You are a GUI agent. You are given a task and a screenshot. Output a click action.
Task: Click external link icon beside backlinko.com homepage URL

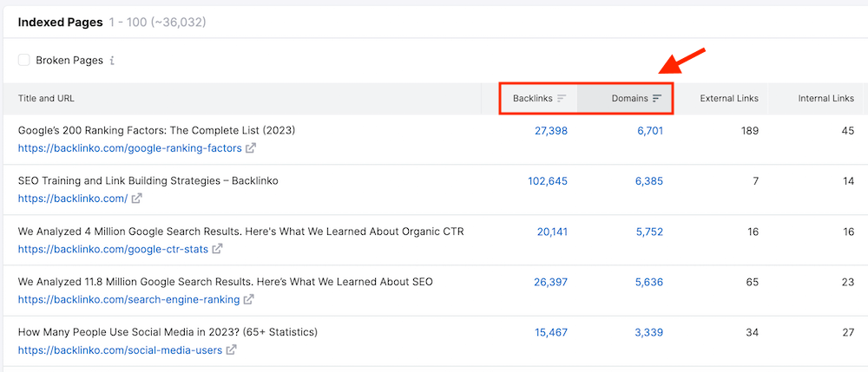coord(136,199)
